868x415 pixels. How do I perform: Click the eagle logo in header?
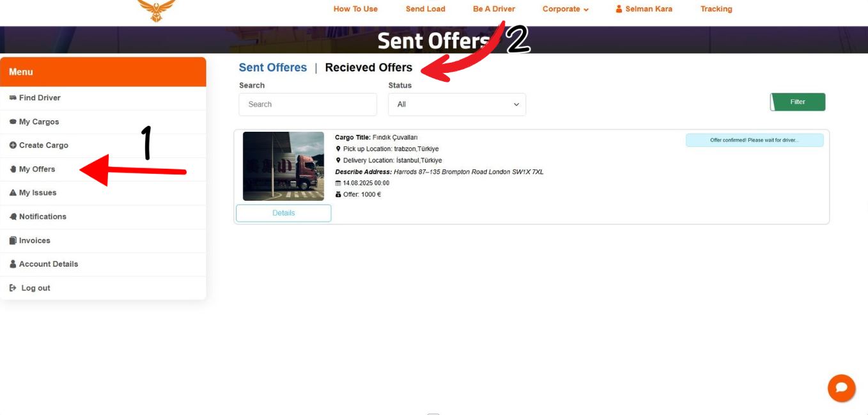click(x=156, y=10)
